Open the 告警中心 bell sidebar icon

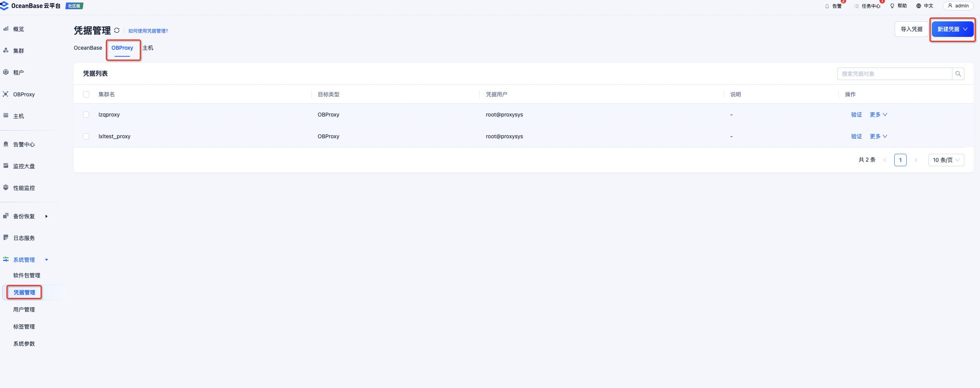click(6, 144)
